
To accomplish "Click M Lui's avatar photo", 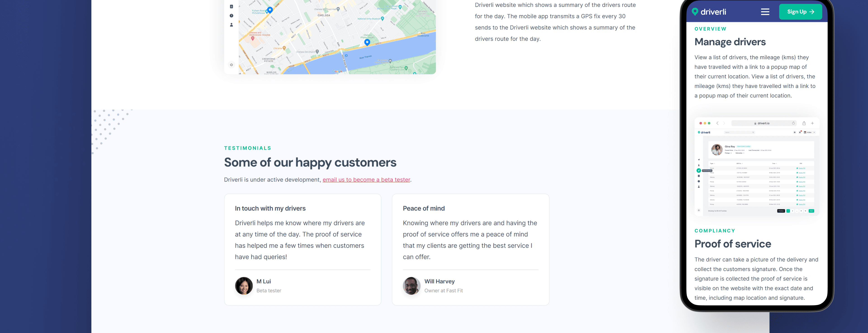I will [244, 286].
